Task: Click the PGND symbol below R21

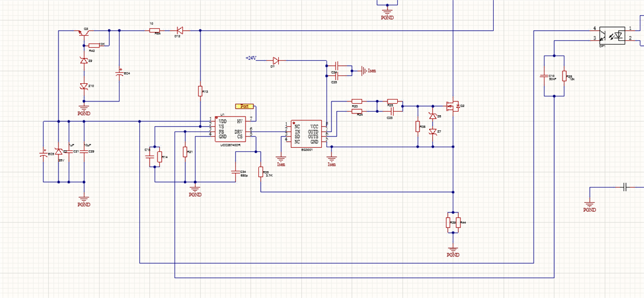Action: pyautogui.click(x=195, y=192)
